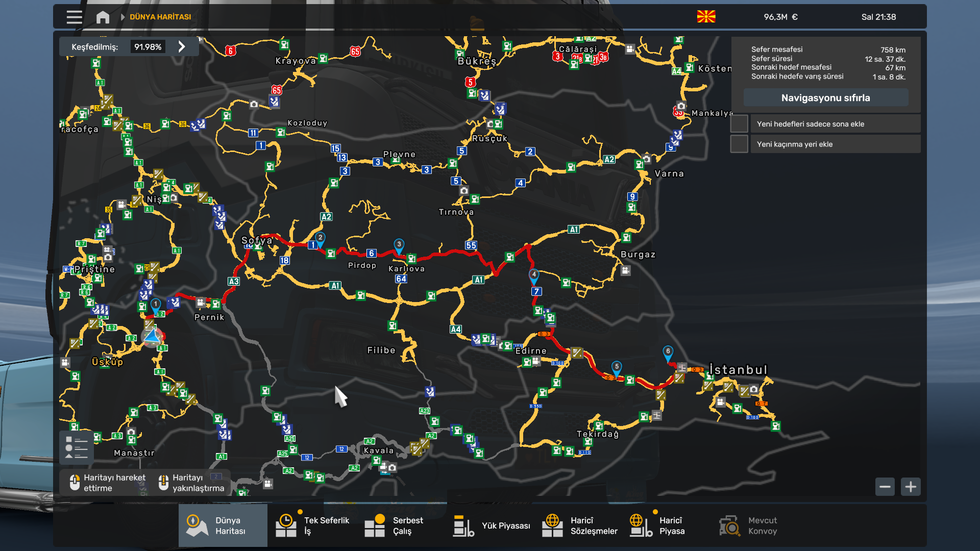Select player truck position arrow near Üsküp
Screen dimensions: 980x551
pyautogui.click(x=152, y=336)
